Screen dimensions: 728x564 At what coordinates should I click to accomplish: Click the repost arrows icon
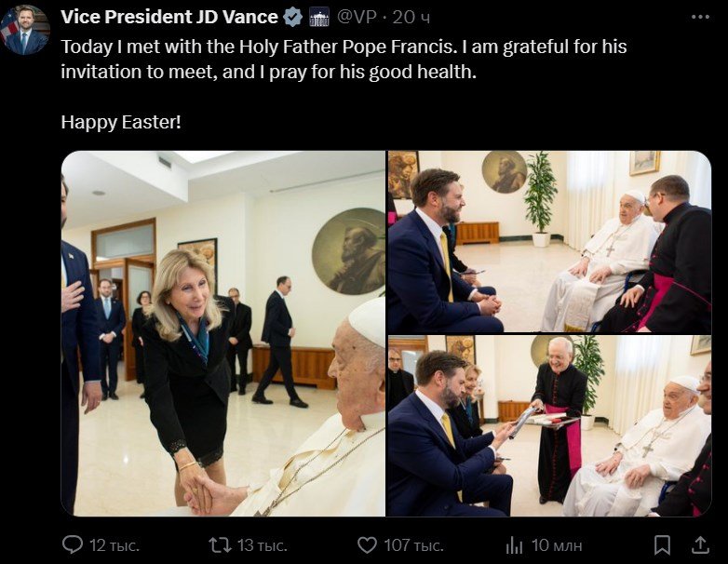[220, 544]
